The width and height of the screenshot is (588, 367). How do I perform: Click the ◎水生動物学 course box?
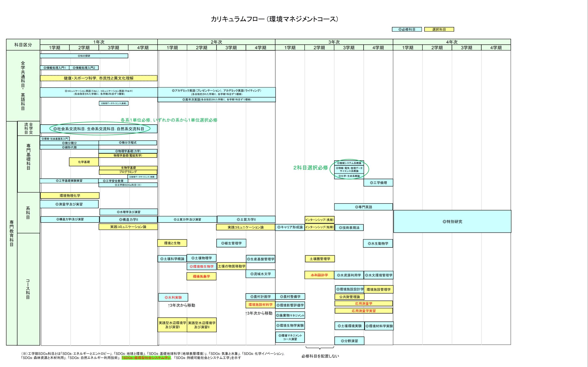[378, 243]
